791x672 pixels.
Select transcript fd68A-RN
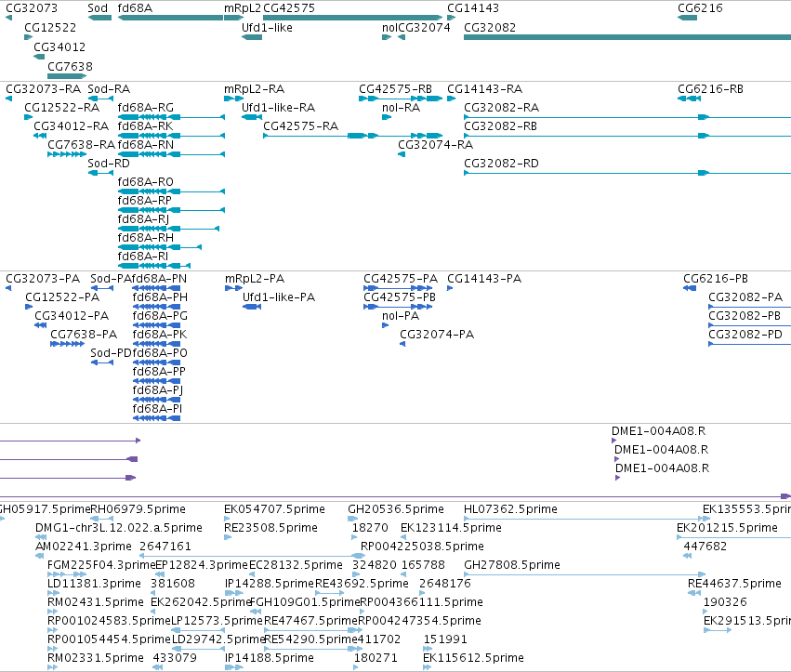[171, 154]
